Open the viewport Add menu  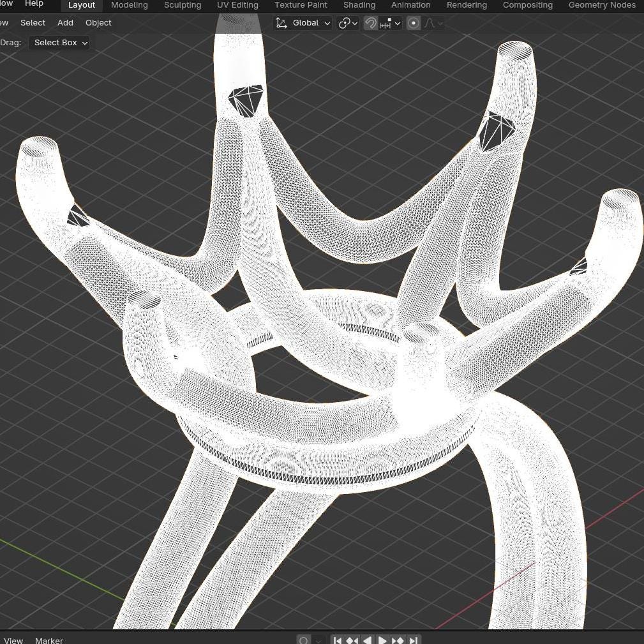point(65,23)
